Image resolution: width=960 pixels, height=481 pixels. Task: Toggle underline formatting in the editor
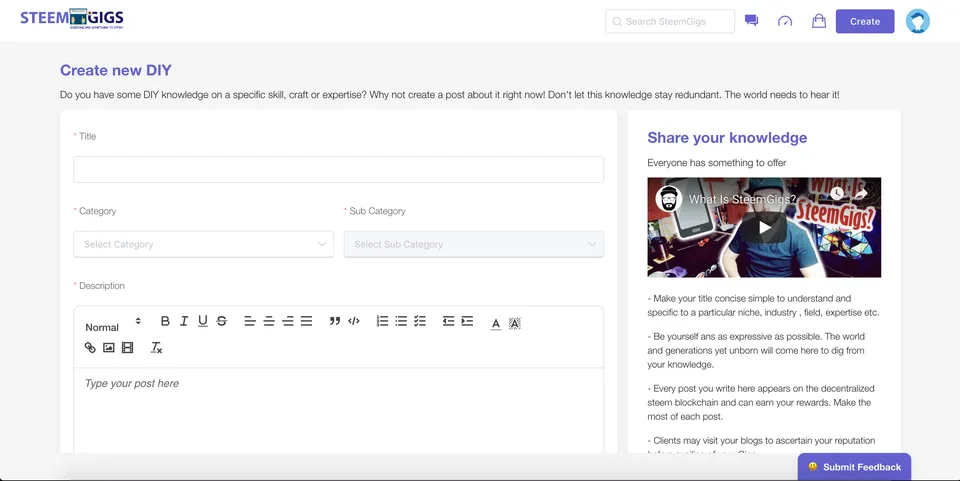click(203, 321)
